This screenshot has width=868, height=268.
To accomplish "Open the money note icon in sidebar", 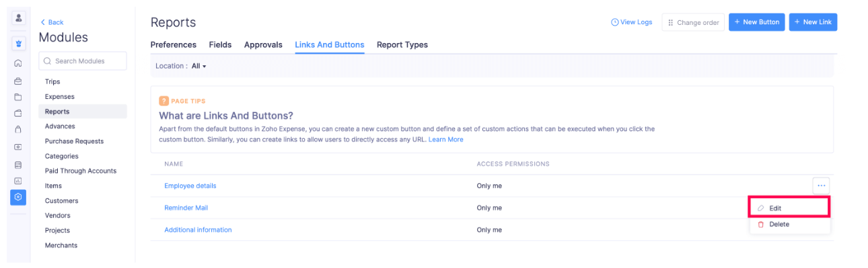I will click(x=18, y=146).
